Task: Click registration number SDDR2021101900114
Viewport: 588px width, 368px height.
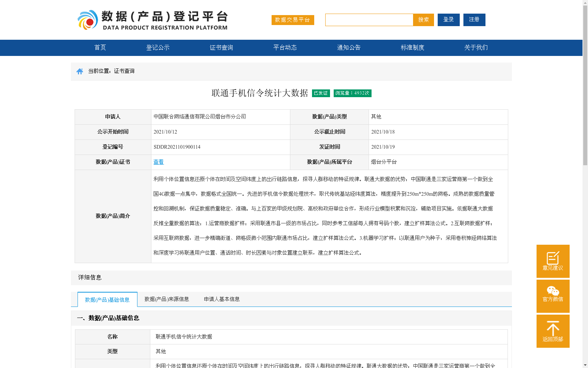Action: [x=177, y=147]
